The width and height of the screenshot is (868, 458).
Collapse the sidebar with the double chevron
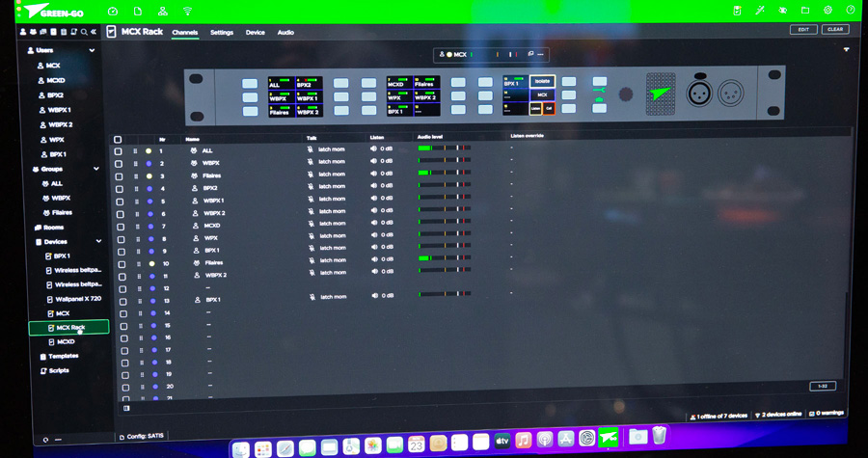(93, 32)
